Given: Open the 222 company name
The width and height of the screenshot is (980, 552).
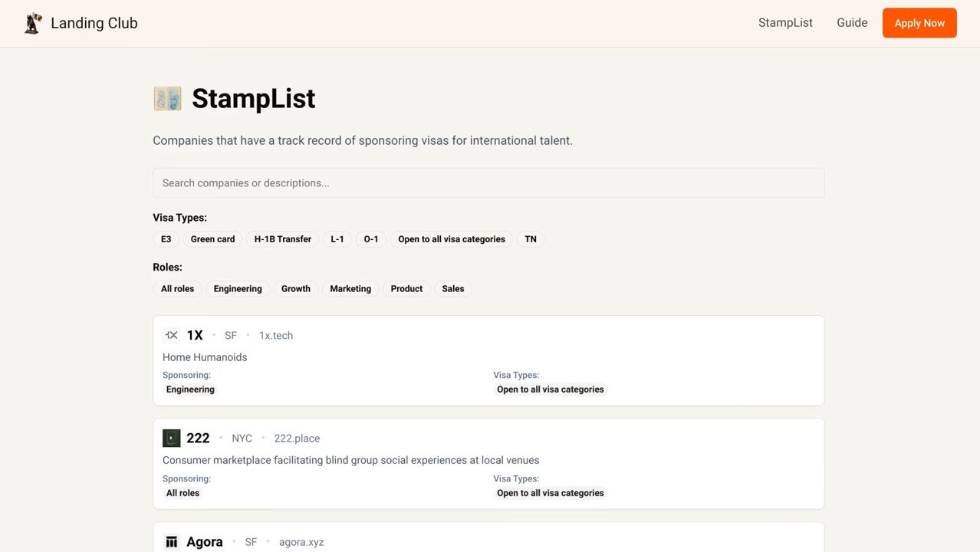Looking at the screenshot, I should click(198, 438).
